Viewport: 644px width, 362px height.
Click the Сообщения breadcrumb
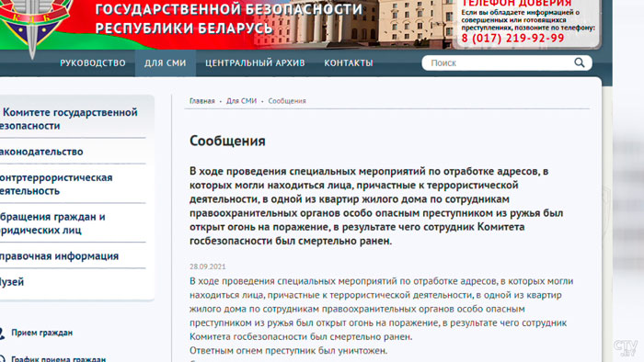287,101
